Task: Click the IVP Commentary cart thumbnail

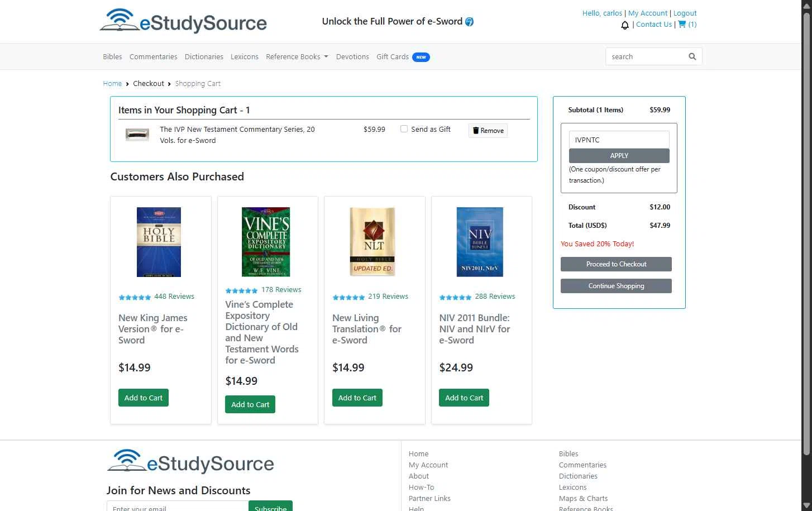Action: point(137,134)
